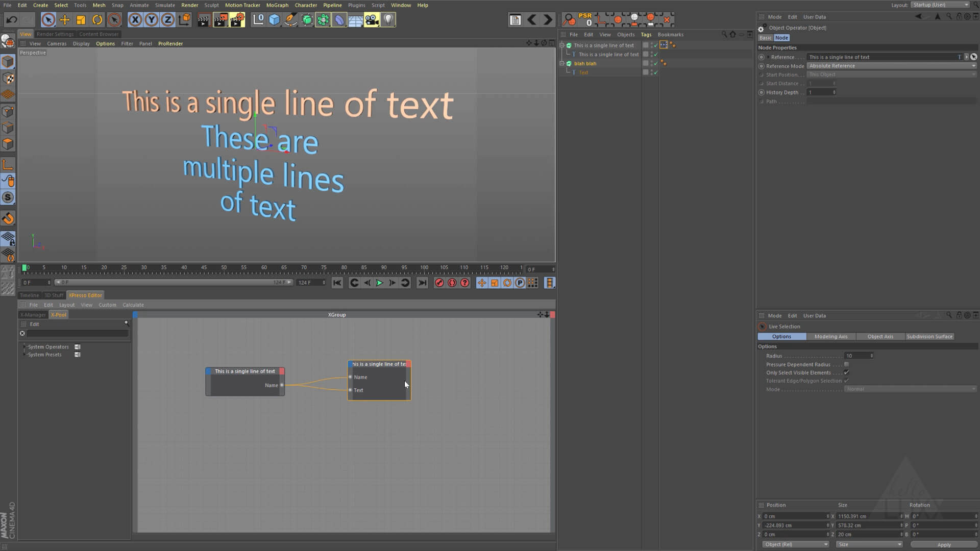
Task: Add a Light object
Action: tap(388, 20)
